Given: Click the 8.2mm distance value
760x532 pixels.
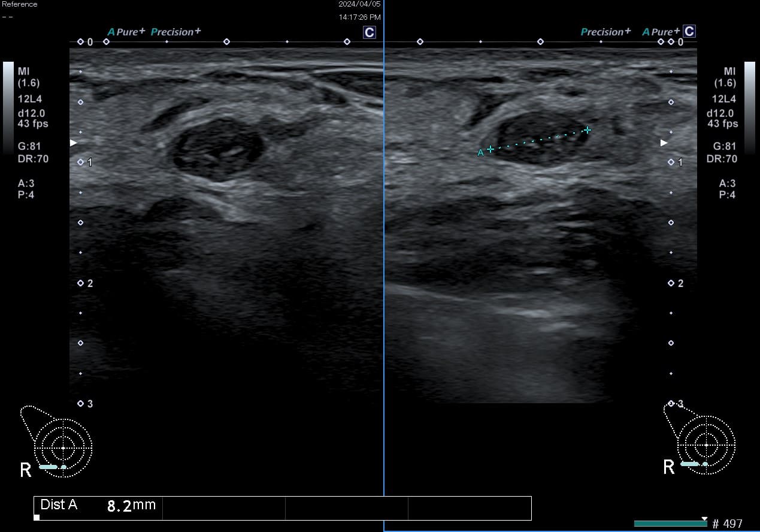Looking at the screenshot, I should coord(131,506).
